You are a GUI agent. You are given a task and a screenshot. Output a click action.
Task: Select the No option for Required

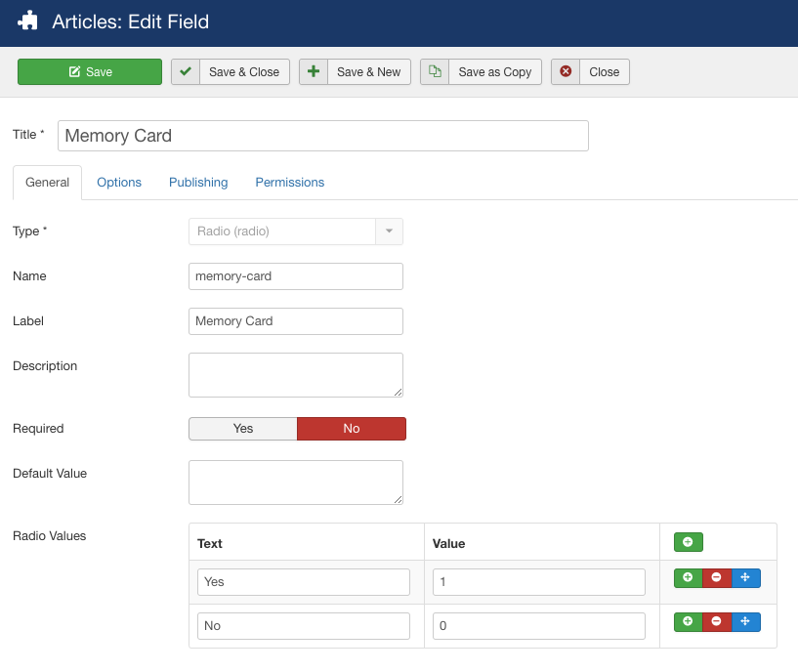click(x=351, y=428)
